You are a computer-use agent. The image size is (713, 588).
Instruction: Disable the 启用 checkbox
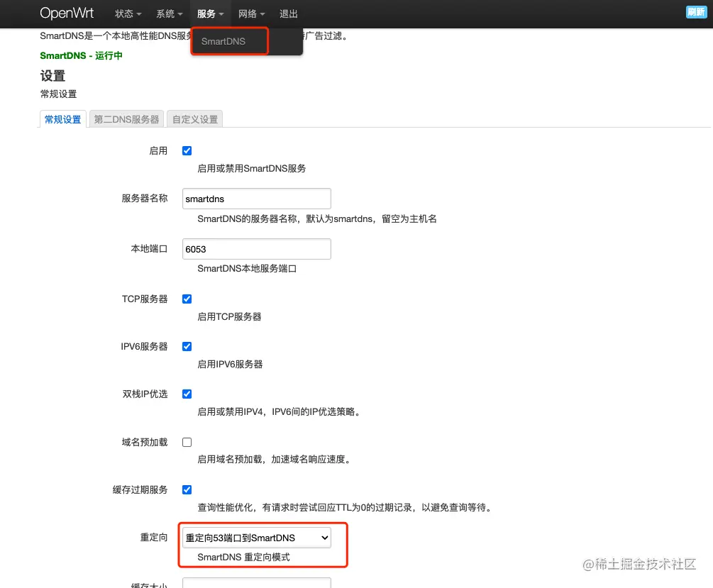coord(187,150)
